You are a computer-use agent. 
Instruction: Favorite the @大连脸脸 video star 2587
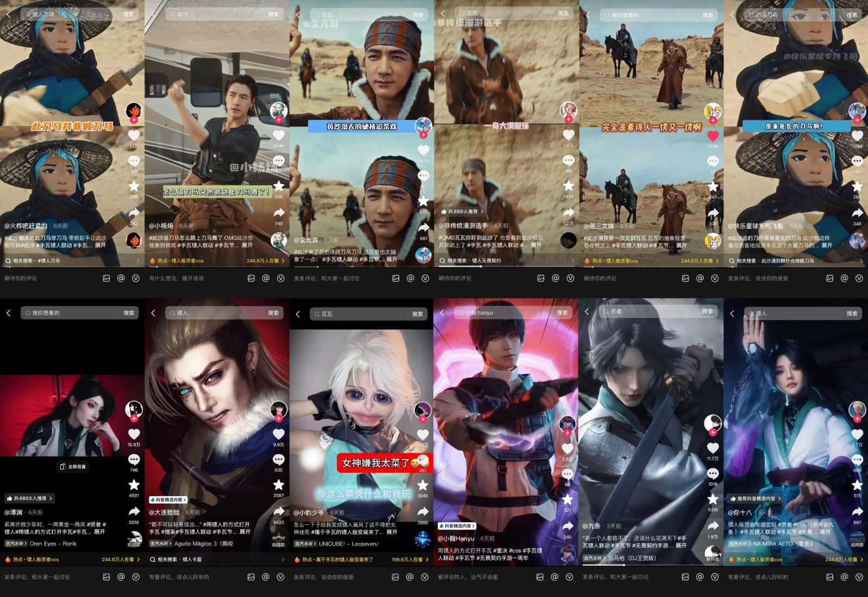(x=279, y=485)
